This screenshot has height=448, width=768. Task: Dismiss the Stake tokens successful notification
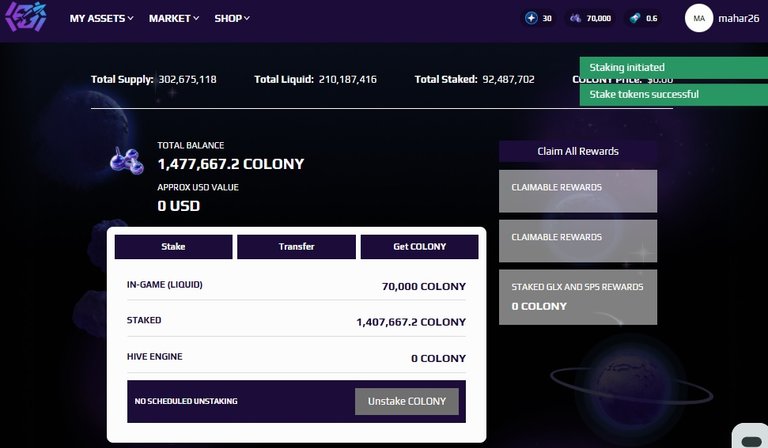coord(673,94)
